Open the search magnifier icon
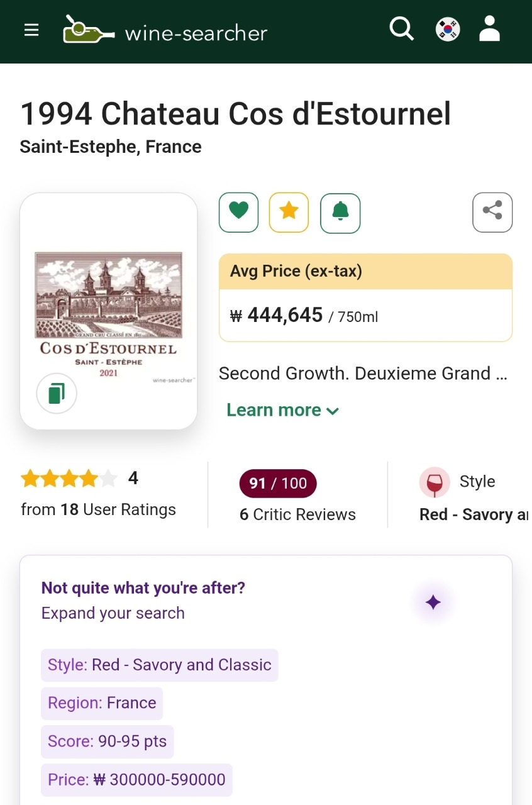This screenshot has width=532, height=805. [x=401, y=29]
